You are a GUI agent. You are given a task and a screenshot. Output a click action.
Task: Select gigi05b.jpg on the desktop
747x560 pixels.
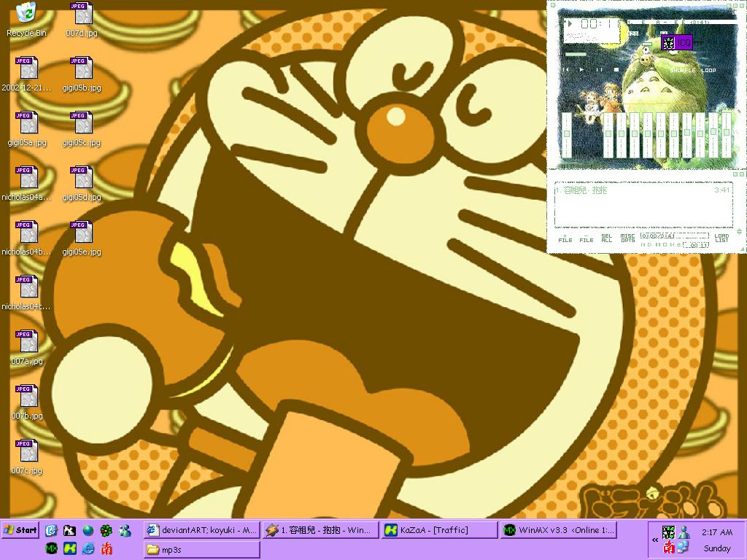[x=82, y=74]
